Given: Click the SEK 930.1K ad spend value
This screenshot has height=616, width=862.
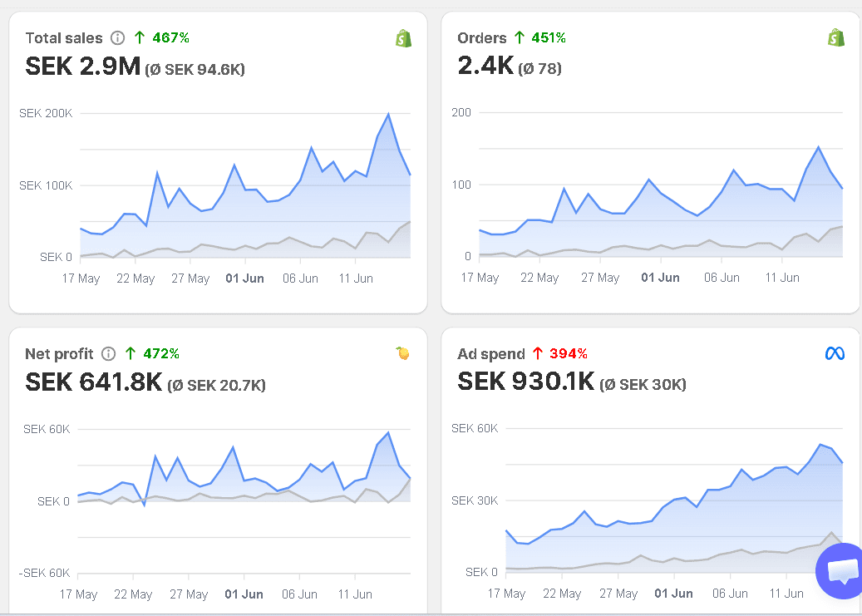Looking at the screenshot, I should 526,381.
